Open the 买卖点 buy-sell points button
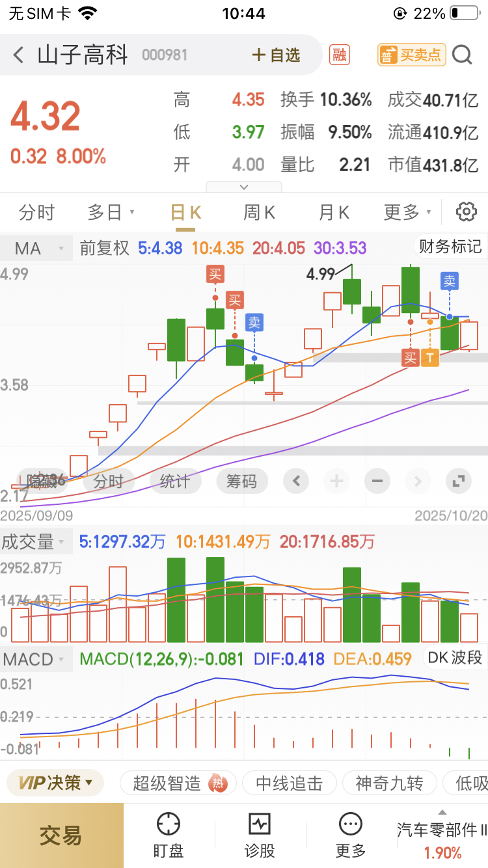488x868 pixels. [411, 55]
